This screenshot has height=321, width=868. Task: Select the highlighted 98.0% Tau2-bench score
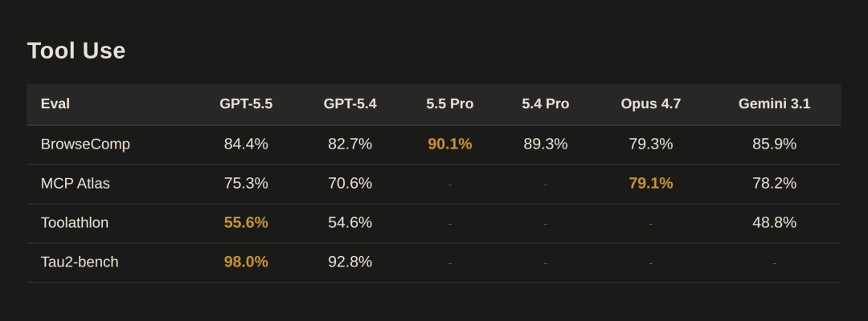(246, 262)
